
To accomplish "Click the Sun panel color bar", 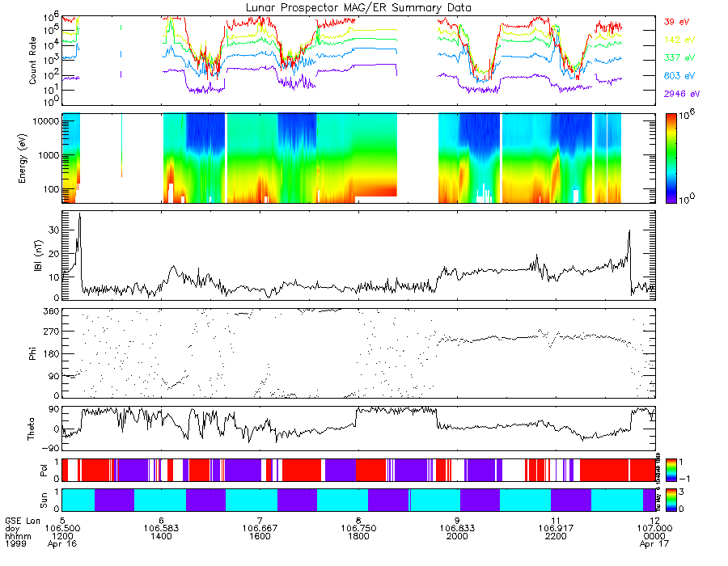I will point(671,500).
